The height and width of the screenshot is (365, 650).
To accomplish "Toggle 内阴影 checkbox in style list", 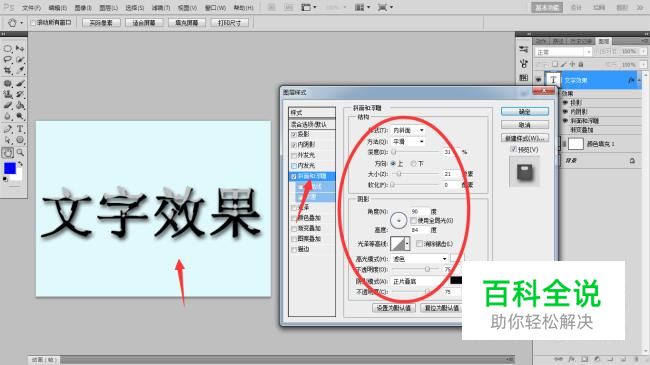I will click(293, 145).
